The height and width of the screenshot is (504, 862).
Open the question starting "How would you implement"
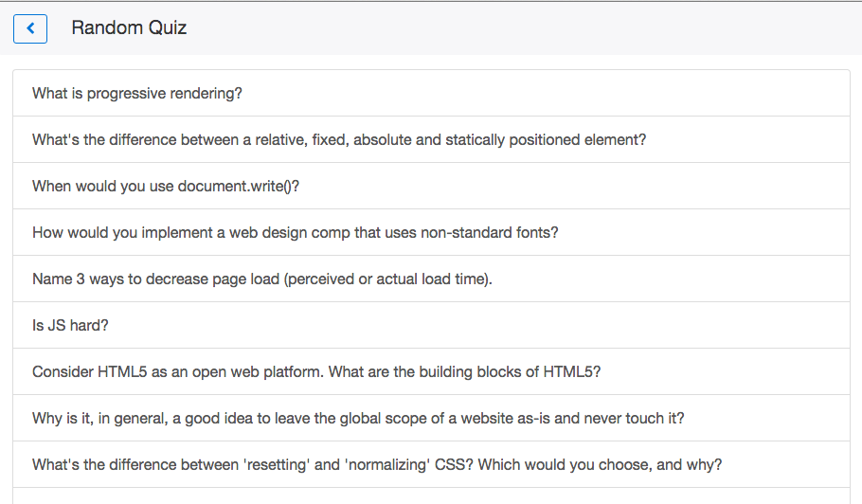pyautogui.click(x=296, y=233)
